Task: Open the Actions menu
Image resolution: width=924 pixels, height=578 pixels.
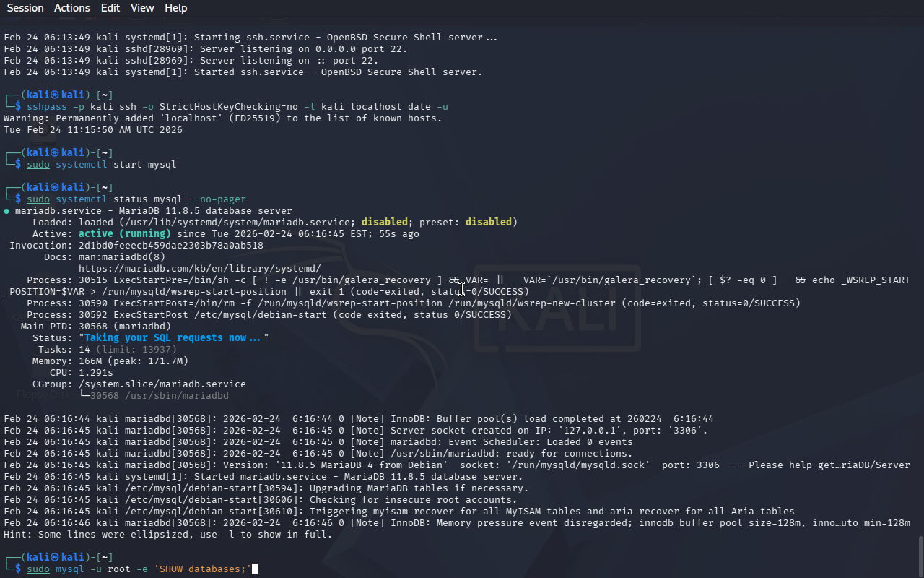Action: click(x=72, y=8)
